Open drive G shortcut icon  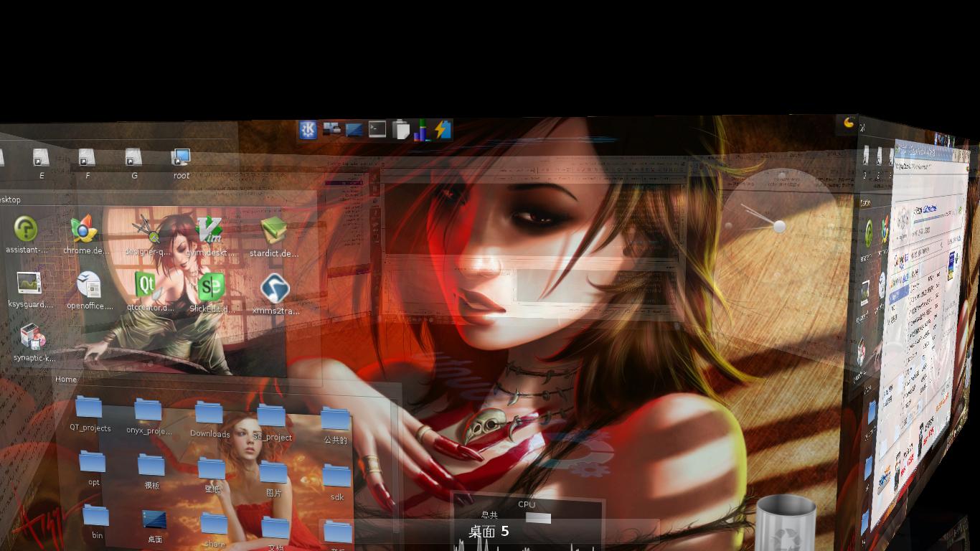click(133, 157)
